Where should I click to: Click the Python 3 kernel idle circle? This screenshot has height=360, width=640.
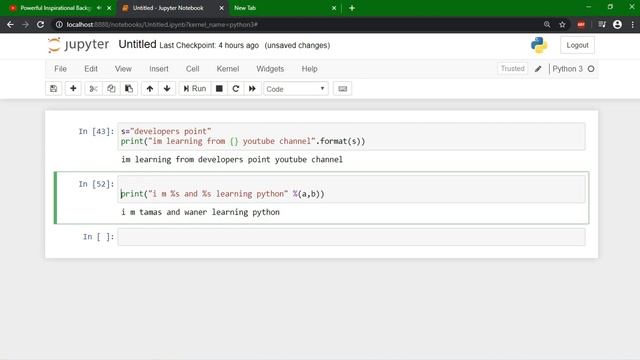(591, 69)
